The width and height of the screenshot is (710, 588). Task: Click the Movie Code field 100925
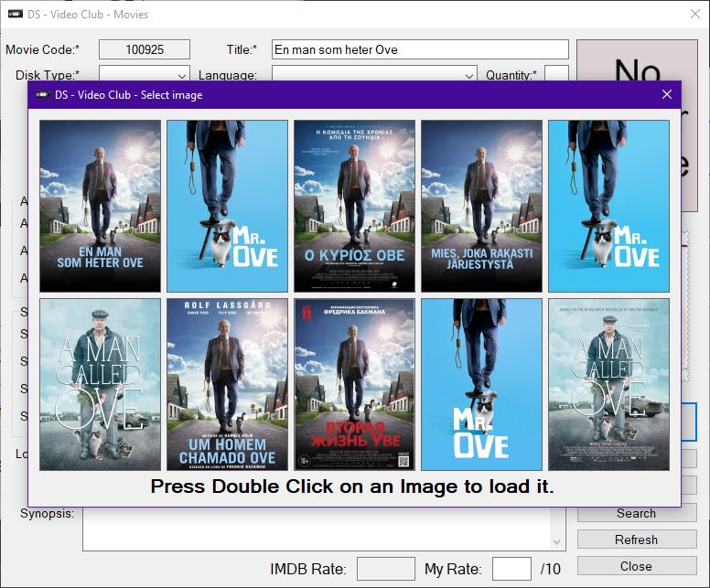pyautogui.click(x=145, y=49)
